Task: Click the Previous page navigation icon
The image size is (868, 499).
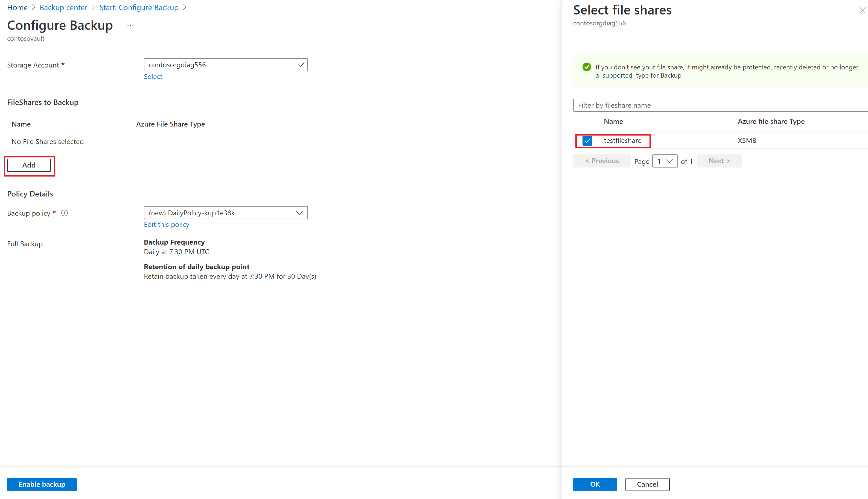Action: [601, 161]
